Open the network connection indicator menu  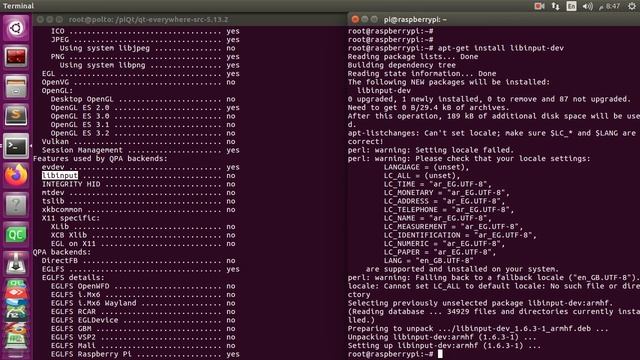pyautogui.click(x=556, y=6)
